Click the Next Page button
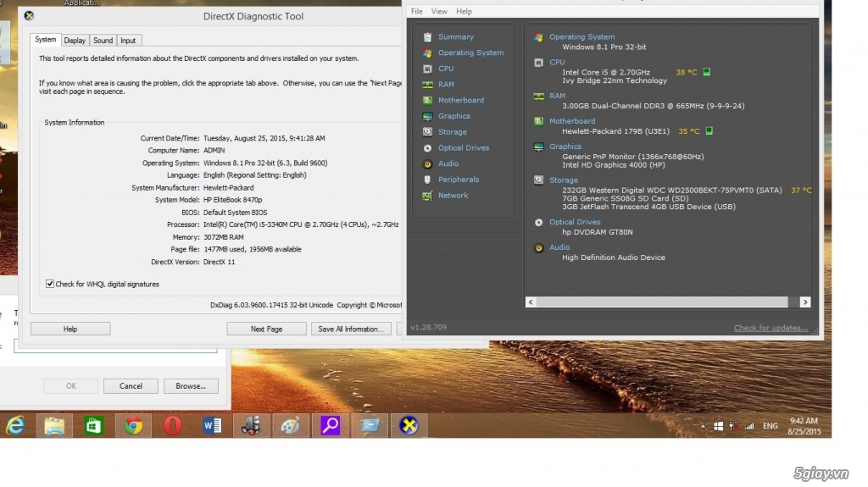This screenshot has height=487, width=868. [x=266, y=329]
